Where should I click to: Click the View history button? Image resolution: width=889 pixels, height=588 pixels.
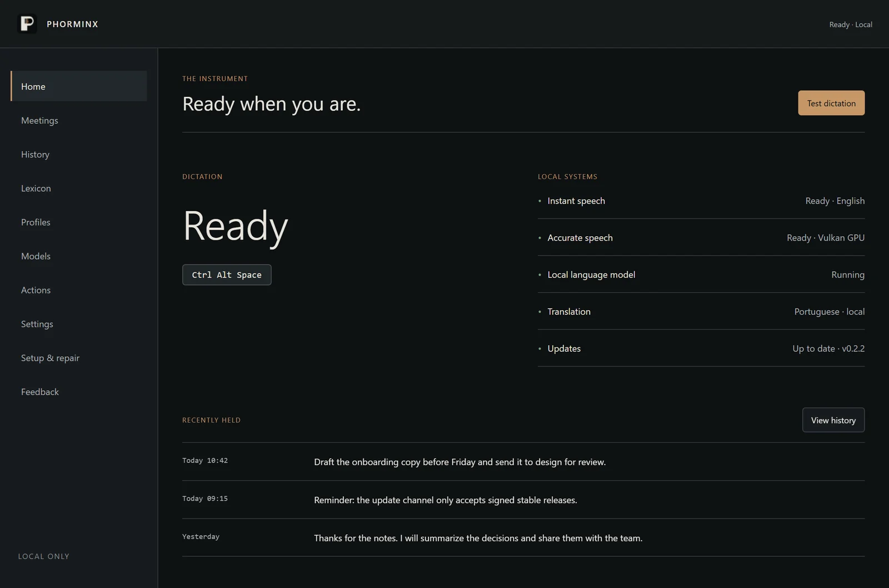click(833, 420)
